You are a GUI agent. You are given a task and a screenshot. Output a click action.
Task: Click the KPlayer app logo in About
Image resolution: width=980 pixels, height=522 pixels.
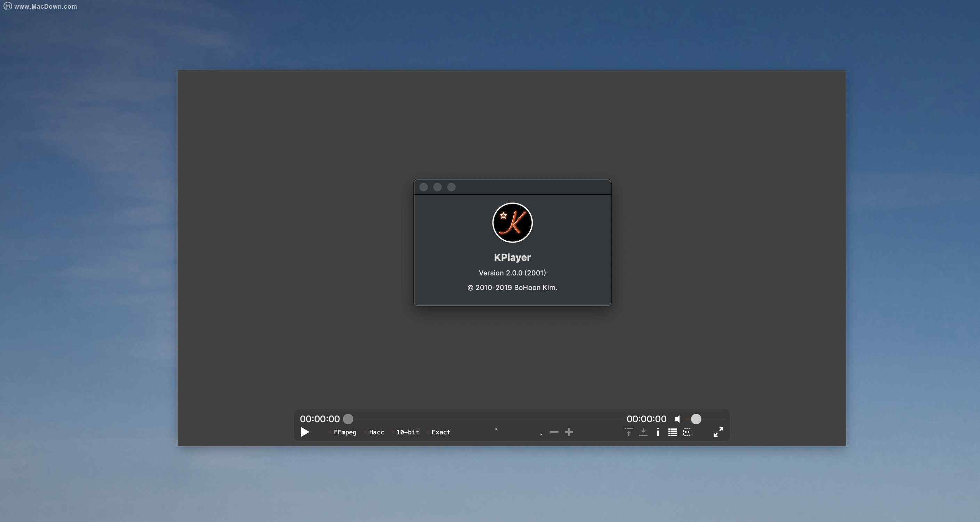point(513,223)
